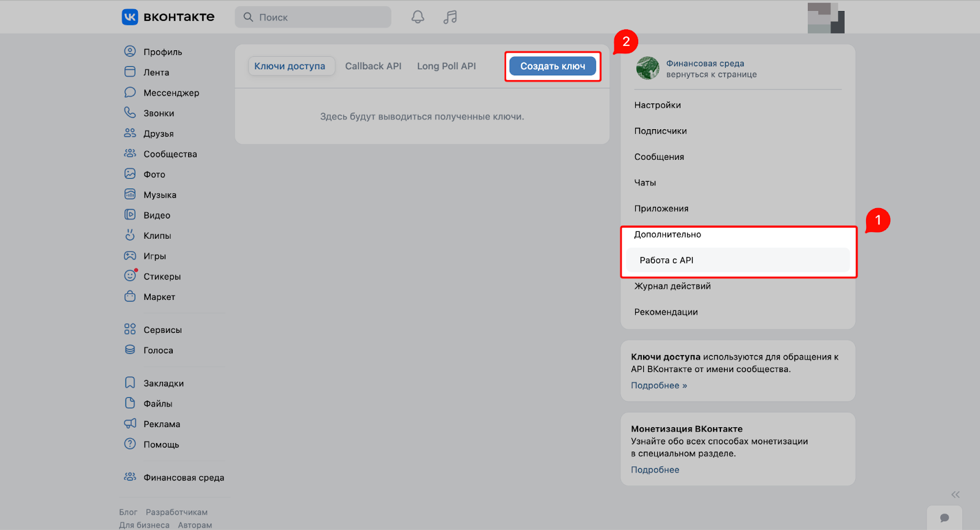Click the Помощь label in sidebar
This screenshot has width=980, height=530.
[161, 444]
